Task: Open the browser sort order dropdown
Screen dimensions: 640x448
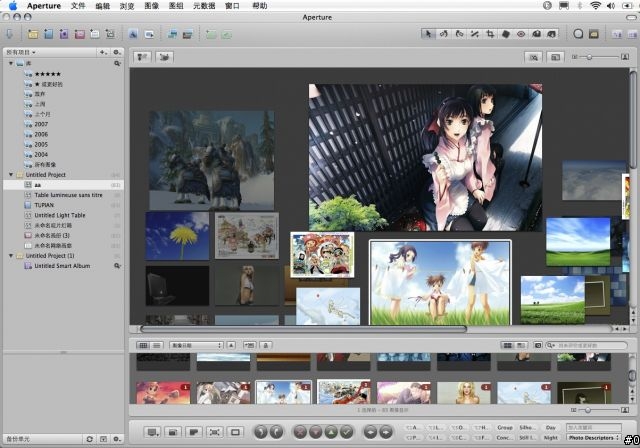Action: click(x=196, y=345)
